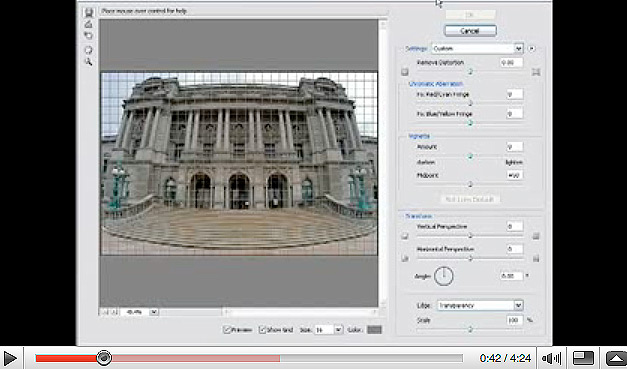Toggle the Show Grid checkbox

click(x=262, y=330)
